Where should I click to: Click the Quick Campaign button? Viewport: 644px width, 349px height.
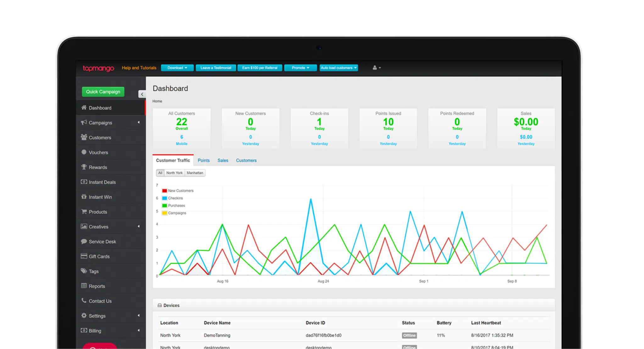(x=103, y=92)
